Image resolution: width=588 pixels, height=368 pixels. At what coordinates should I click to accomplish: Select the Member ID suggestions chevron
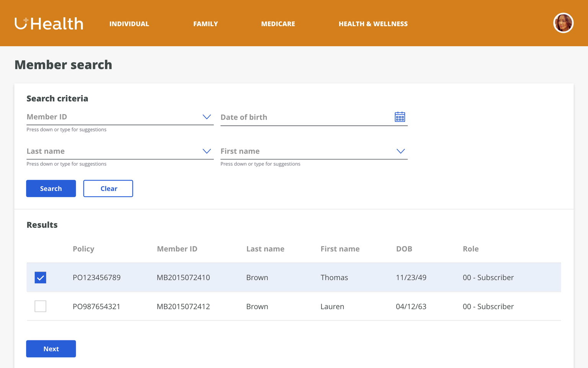(x=207, y=117)
